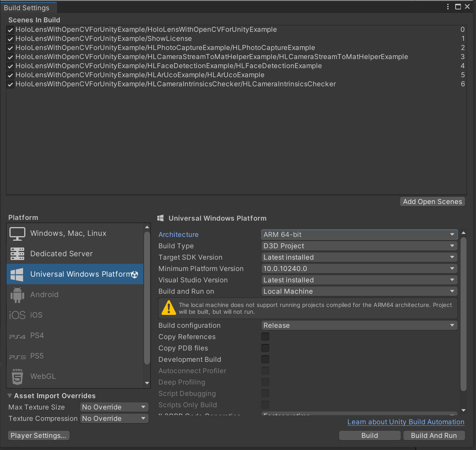The width and height of the screenshot is (476, 450).
Task: Select the Windows, Mac, Linux monitor icon
Action: click(17, 234)
